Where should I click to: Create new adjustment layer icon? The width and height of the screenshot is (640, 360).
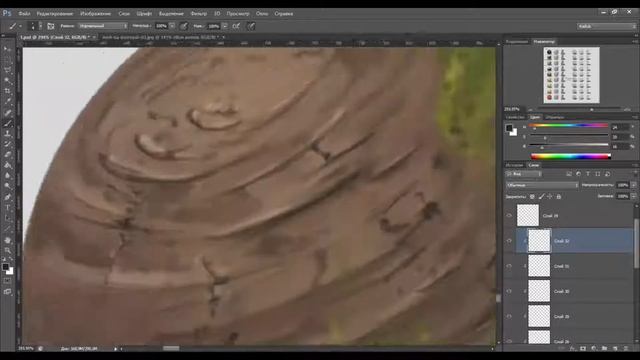(594, 349)
